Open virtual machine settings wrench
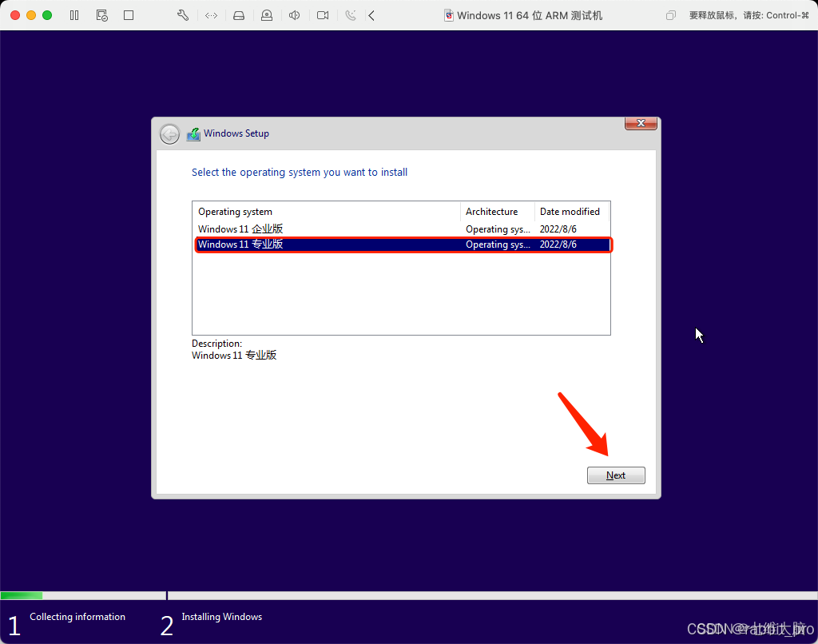This screenshot has width=818, height=644. (183, 15)
